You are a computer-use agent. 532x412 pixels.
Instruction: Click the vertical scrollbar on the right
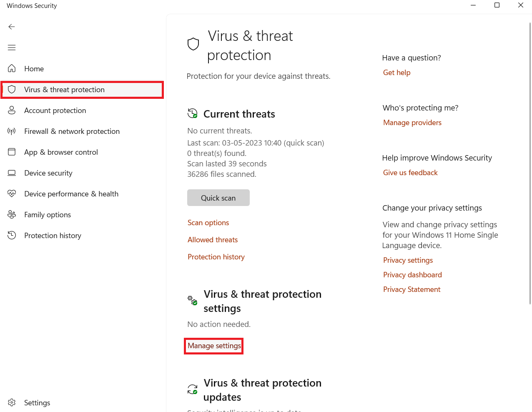click(530, 163)
